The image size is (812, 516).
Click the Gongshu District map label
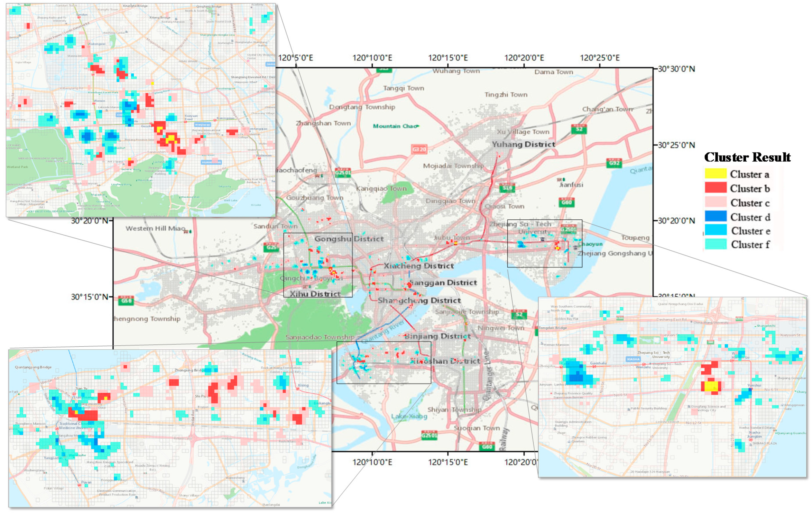[x=349, y=239]
